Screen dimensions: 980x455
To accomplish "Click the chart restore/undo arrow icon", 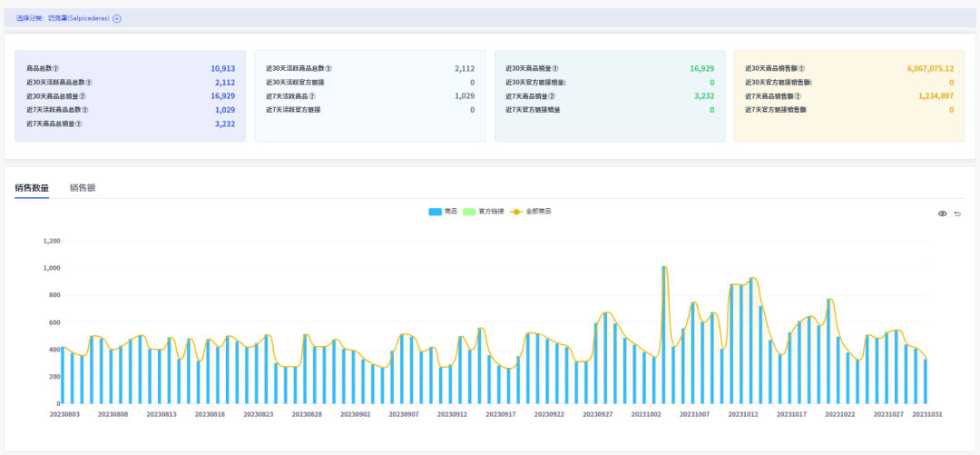I will [957, 213].
